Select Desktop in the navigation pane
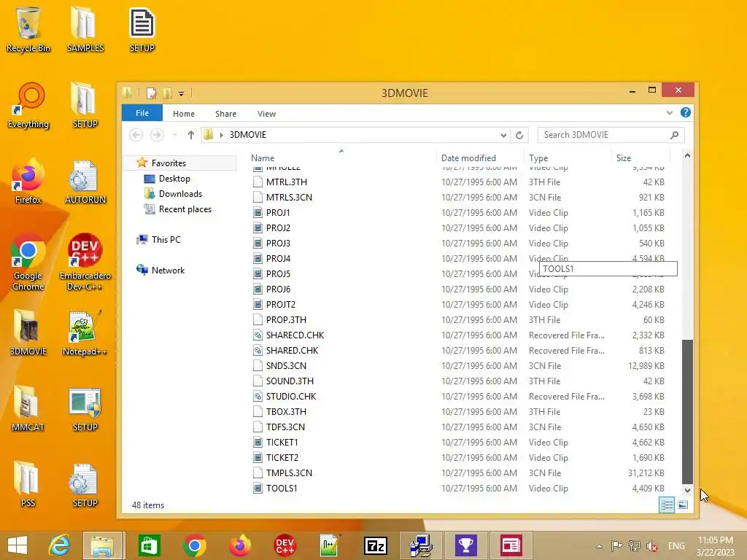This screenshot has height=560, width=747. [174, 179]
